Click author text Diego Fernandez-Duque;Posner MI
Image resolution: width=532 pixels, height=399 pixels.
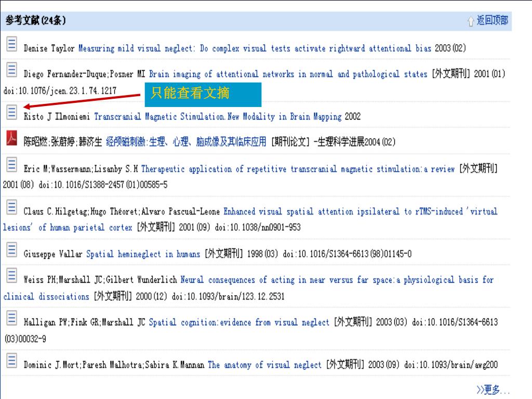coord(84,74)
